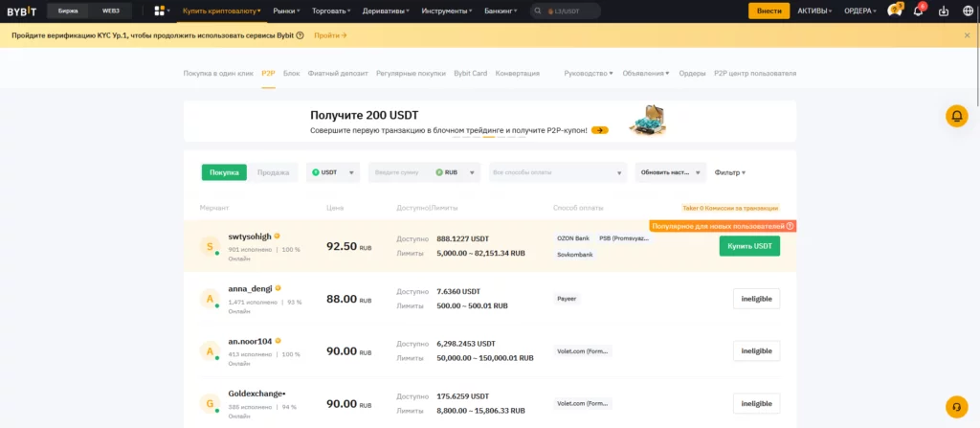Image resolution: width=980 pixels, height=428 pixels.
Task: Click verified badge next to swtysohigh
Action: coord(277,236)
